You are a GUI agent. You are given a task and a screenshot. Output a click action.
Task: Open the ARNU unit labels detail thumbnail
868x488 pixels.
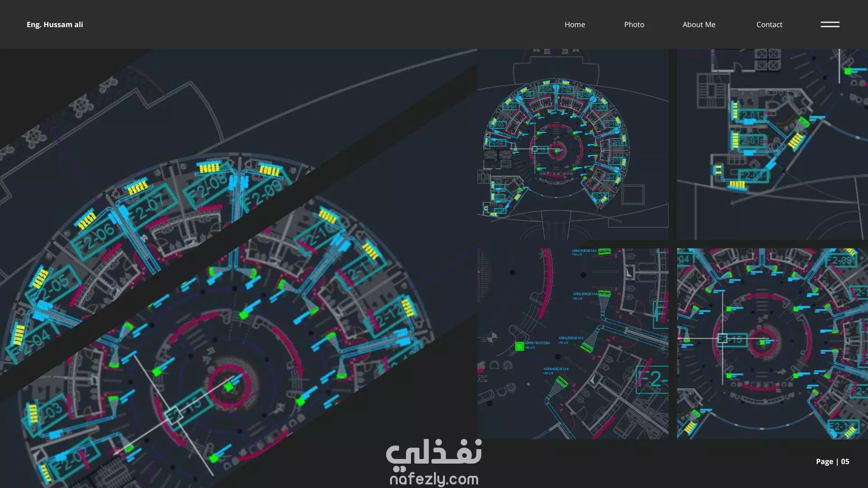(573, 343)
